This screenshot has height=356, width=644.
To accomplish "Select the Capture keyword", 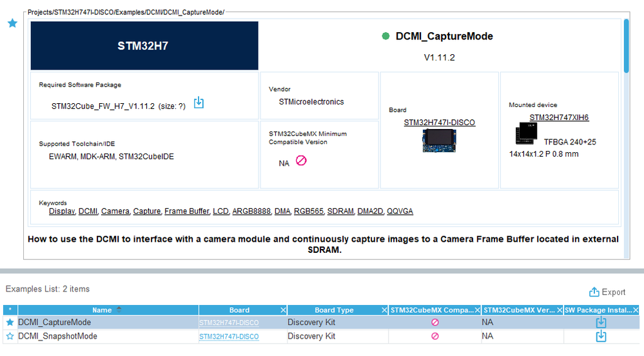I will click(x=146, y=212).
